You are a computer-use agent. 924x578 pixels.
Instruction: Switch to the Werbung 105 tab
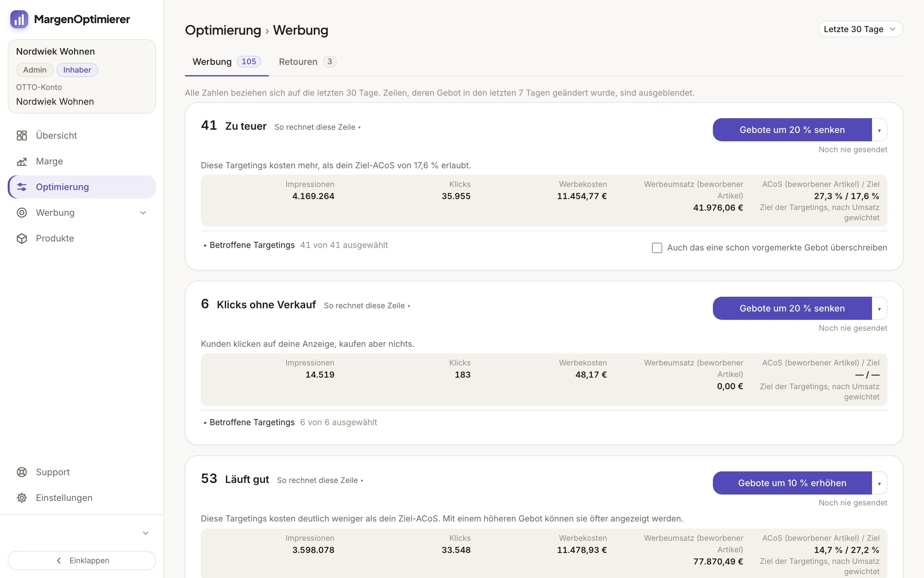click(227, 62)
